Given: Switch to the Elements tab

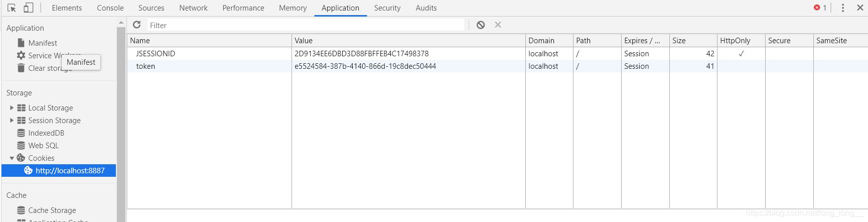Looking at the screenshot, I should coord(67,8).
